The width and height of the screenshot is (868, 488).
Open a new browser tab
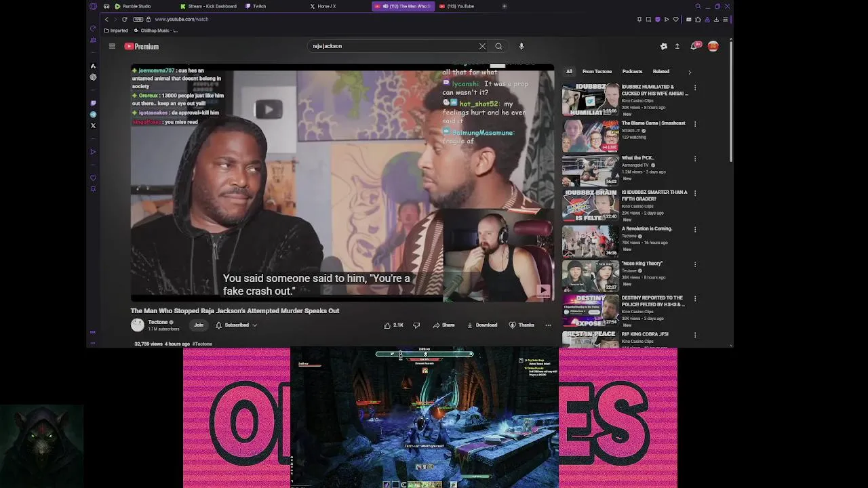coord(504,6)
